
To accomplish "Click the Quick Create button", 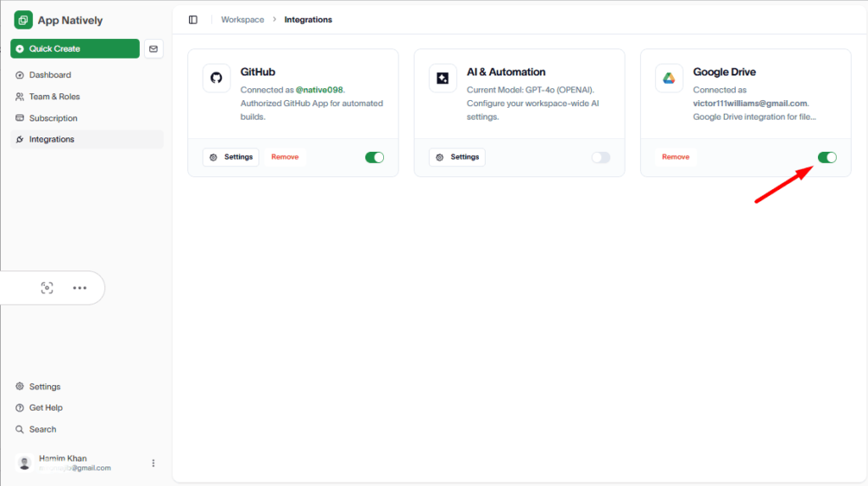I will (75, 48).
